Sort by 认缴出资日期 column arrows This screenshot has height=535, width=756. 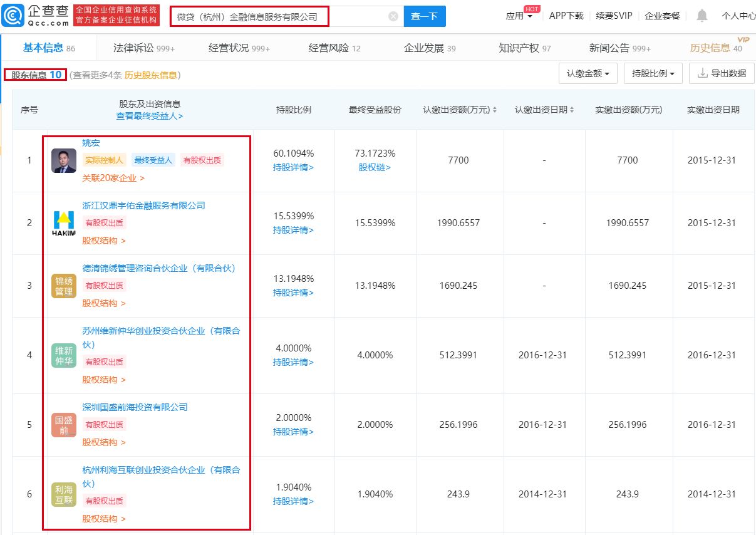point(572,110)
